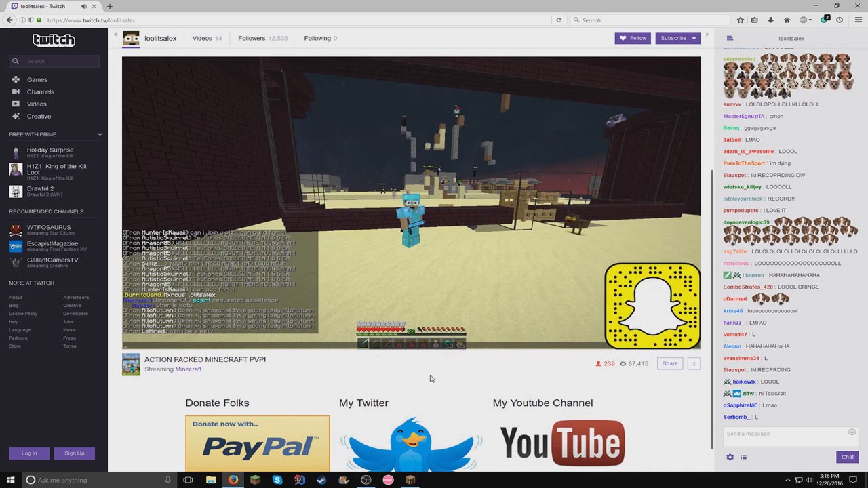Click the Twitter bird panel image
The height and width of the screenshot is (488, 868).
[411, 443]
